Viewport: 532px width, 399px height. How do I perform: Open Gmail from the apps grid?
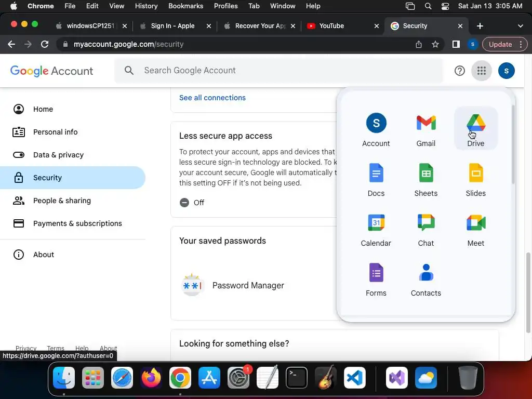click(426, 129)
